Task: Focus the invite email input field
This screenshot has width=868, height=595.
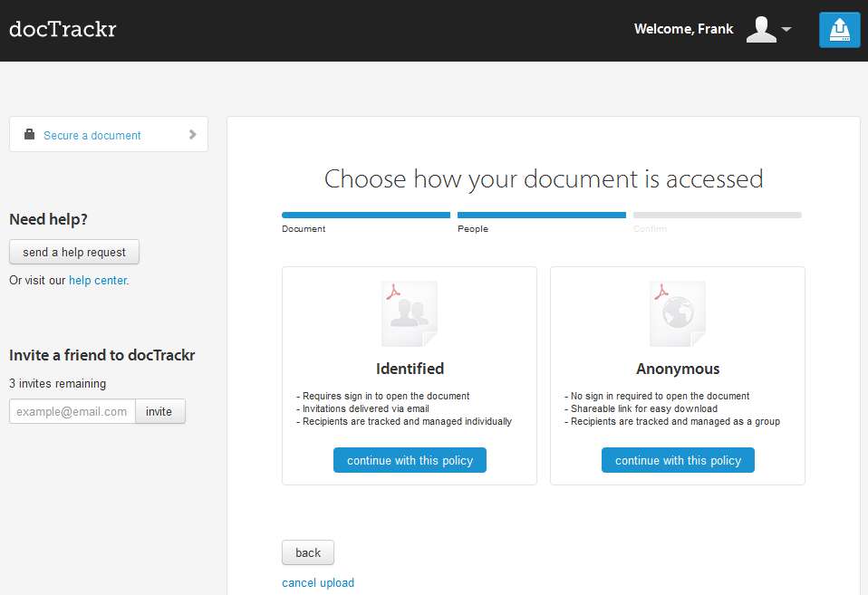Action: click(72, 411)
